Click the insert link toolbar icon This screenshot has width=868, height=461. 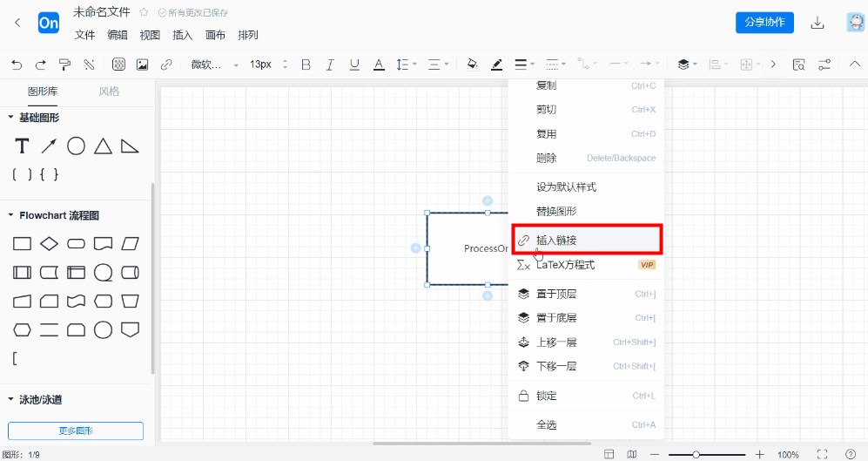tap(166, 64)
